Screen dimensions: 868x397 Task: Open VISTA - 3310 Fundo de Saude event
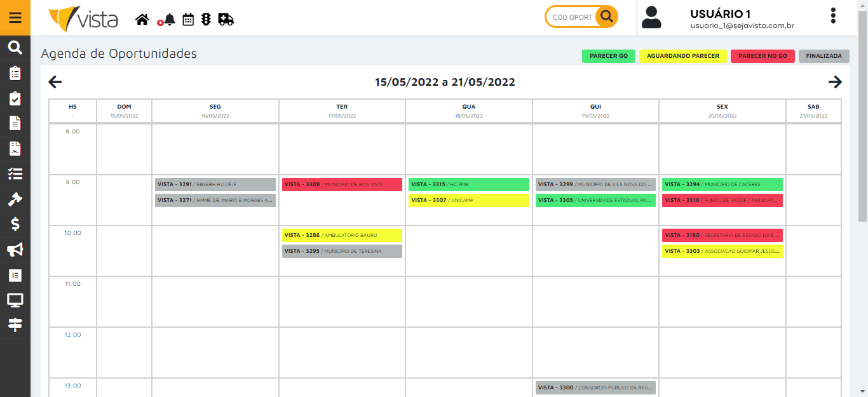coord(722,200)
